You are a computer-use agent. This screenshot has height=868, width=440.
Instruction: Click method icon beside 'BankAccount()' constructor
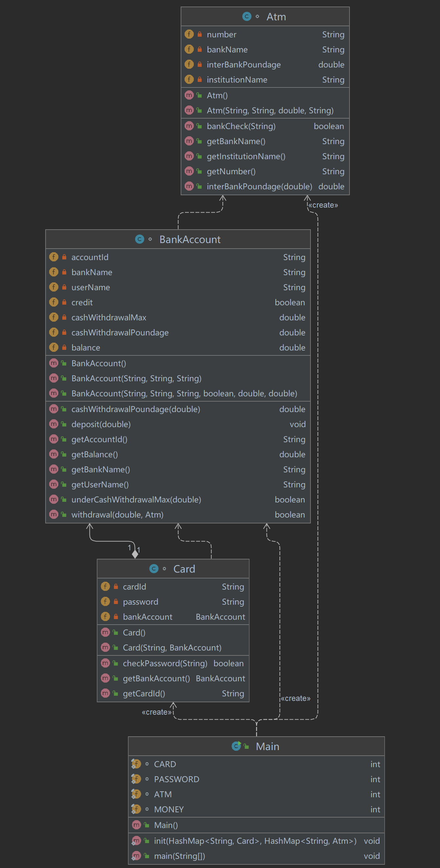(x=54, y=363)
